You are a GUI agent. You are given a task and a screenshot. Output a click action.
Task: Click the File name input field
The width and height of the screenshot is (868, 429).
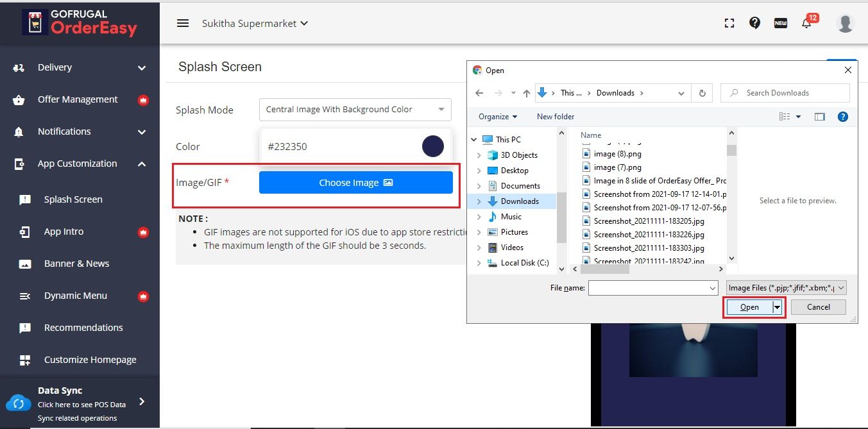click(647, 289)
